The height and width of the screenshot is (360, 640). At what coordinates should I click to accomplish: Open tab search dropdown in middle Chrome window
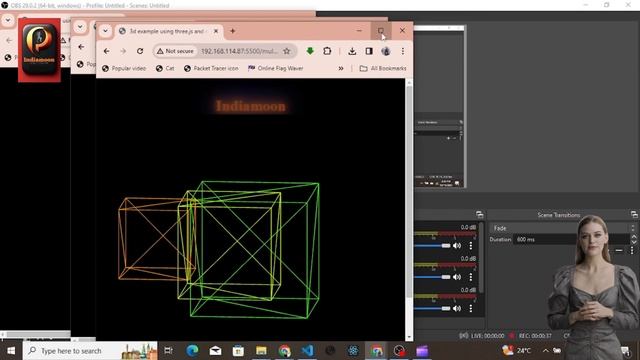pos(80,27)
